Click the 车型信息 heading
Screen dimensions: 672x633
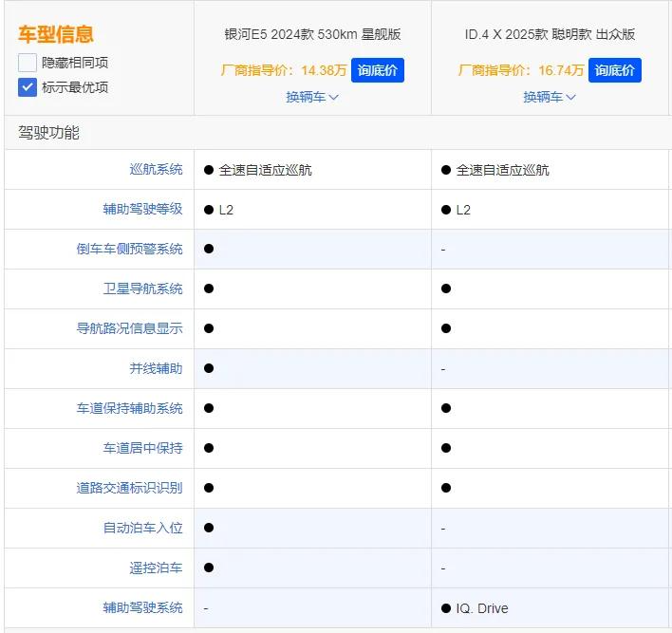click(56, 34)
